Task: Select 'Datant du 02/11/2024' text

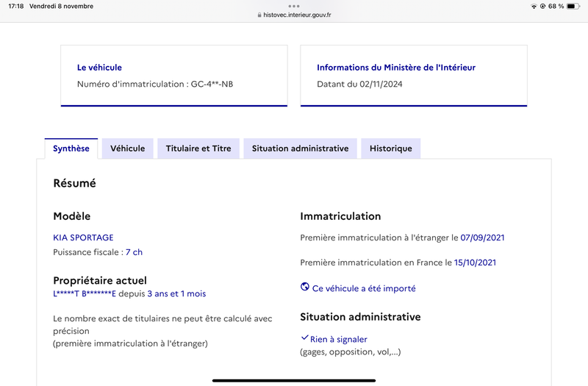Action: pos(359,84)
